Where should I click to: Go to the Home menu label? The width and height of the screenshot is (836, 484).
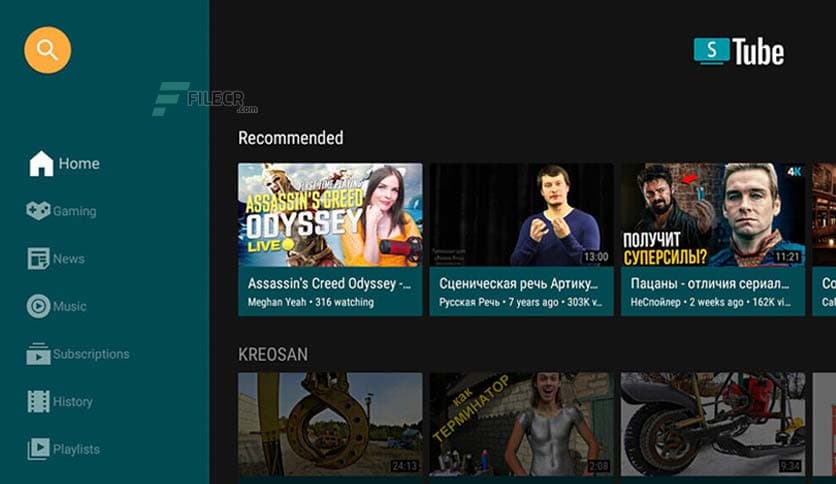tap(79, 164)
